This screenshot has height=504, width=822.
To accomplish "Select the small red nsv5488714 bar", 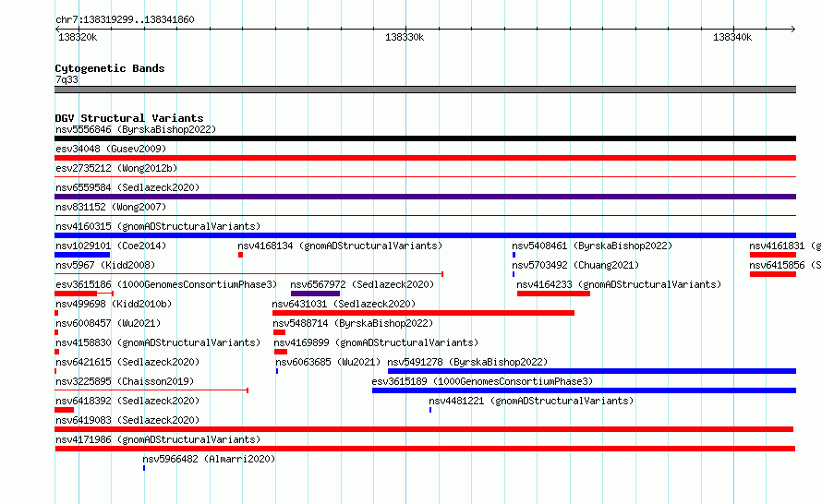I will (x=280, y=332).
